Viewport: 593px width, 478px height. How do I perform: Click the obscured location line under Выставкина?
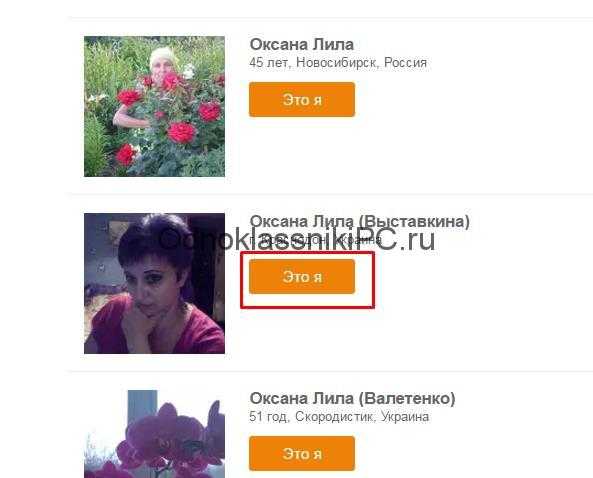point(315,240)
